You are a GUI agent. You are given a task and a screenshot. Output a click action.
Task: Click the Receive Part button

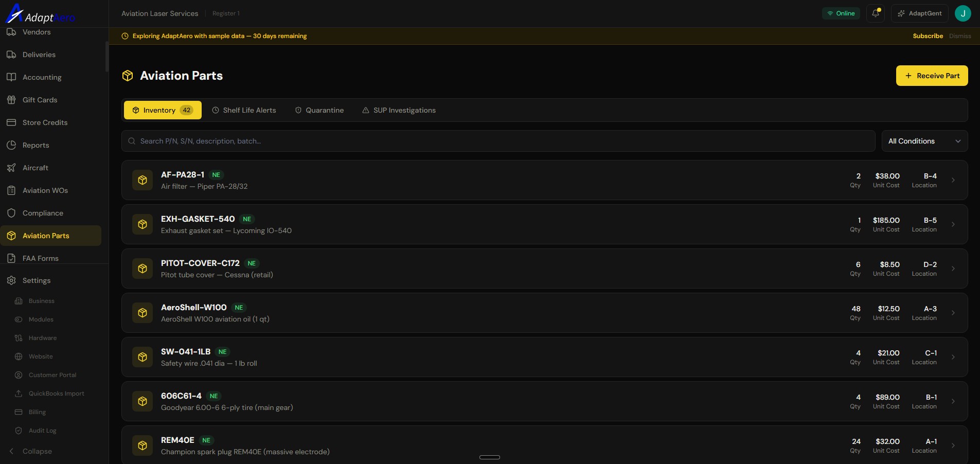click(932, 76)
